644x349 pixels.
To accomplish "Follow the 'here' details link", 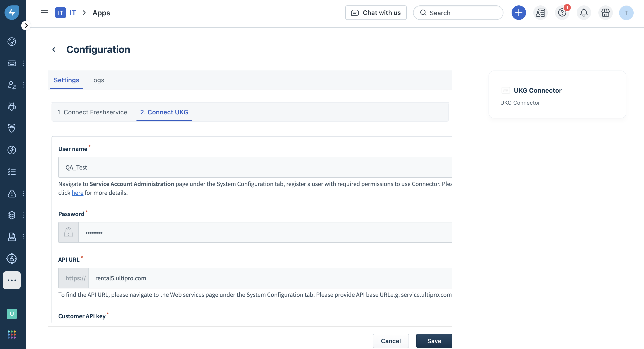I will click(x=77, y=193).
